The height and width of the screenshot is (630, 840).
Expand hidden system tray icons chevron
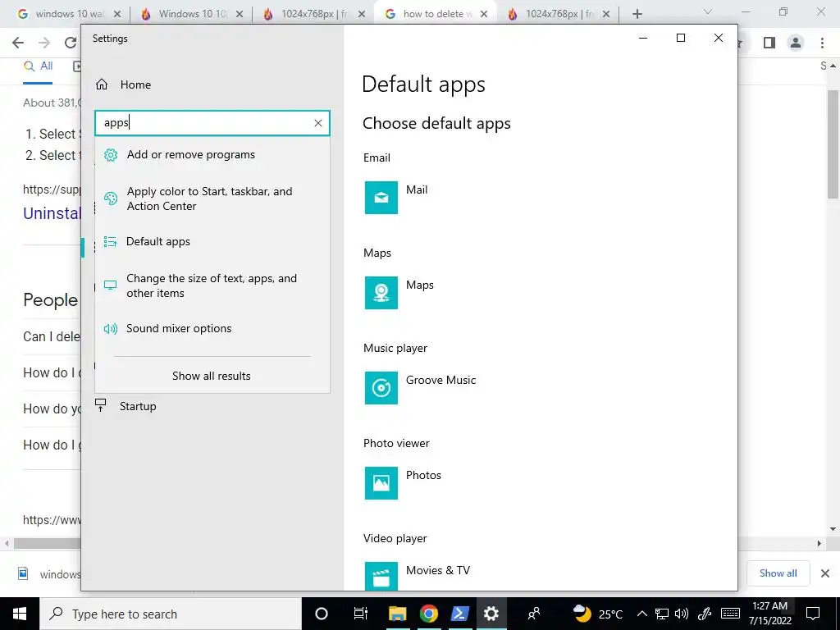pos(642,614)
